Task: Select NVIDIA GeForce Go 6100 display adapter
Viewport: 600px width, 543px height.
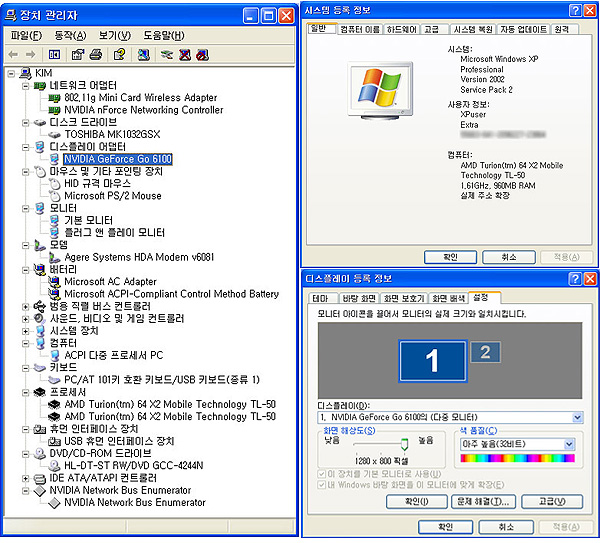Action: (118, 159)
